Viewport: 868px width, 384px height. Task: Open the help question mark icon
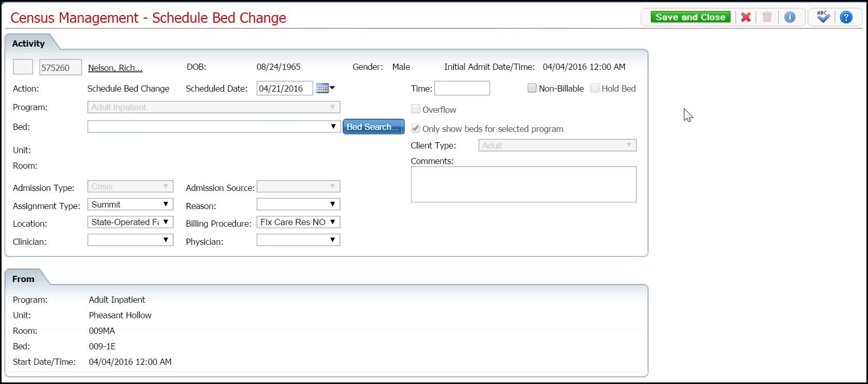[x=846, y=17]
